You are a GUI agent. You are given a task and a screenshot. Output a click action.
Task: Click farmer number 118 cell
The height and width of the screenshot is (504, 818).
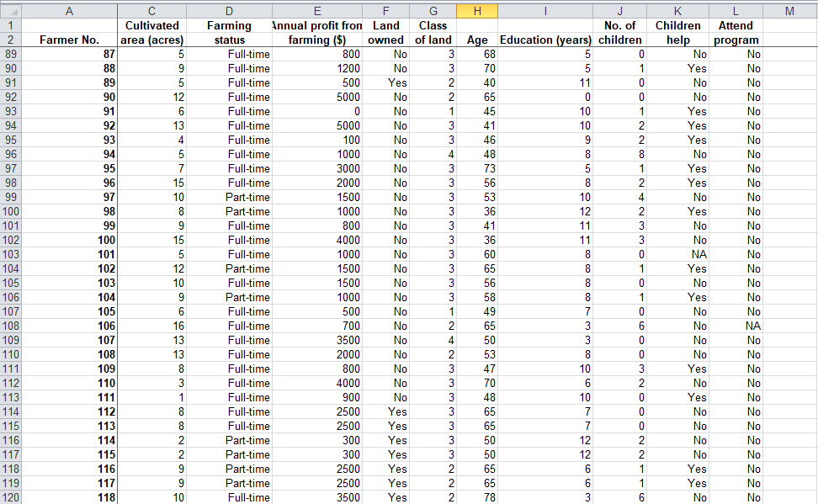pos(69,497)
